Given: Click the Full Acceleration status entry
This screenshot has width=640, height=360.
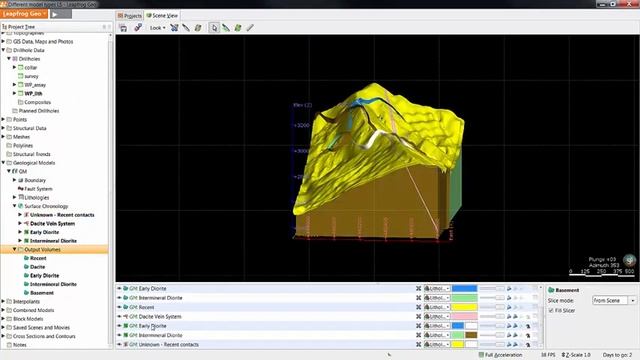Looking at the screenshot, I should (x=500, y=355).
